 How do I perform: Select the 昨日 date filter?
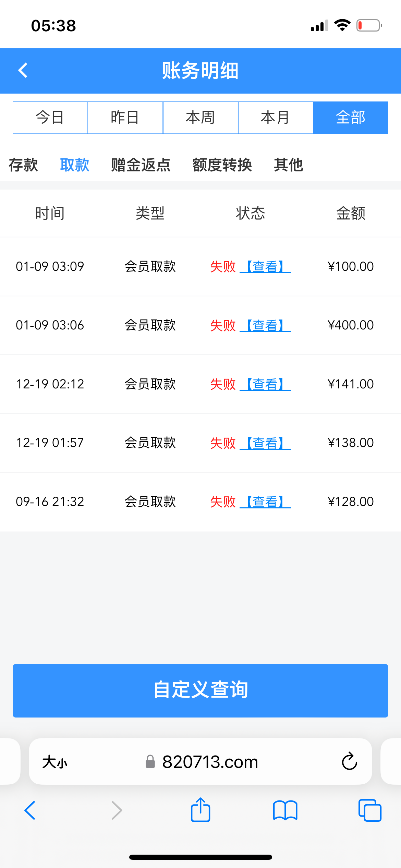[125, 118]
